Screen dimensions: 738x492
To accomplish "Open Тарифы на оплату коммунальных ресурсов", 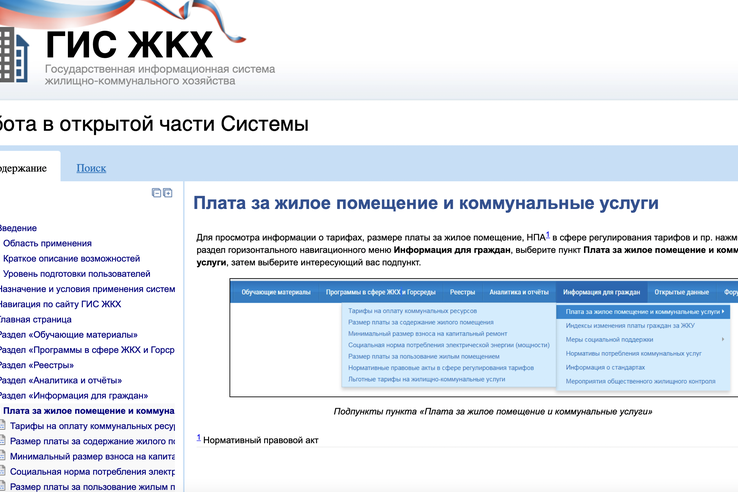I will coord(92,426).
